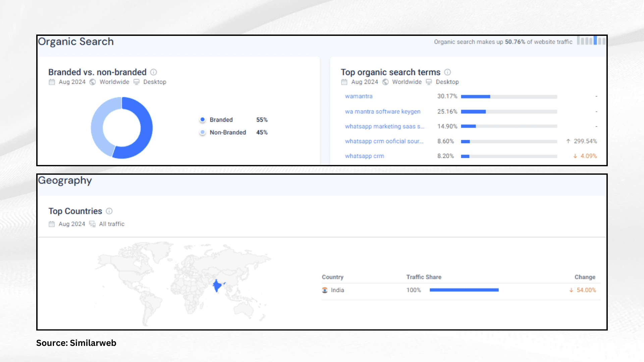Click the Non-Branded legend dot
Screen dimensions: 644x362
[202, 132]
